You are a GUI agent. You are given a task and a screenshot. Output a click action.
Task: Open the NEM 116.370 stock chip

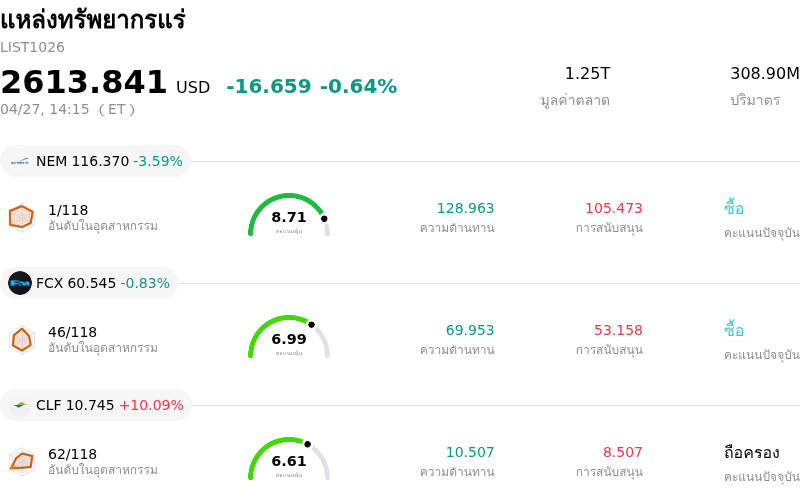pos(96,161)
